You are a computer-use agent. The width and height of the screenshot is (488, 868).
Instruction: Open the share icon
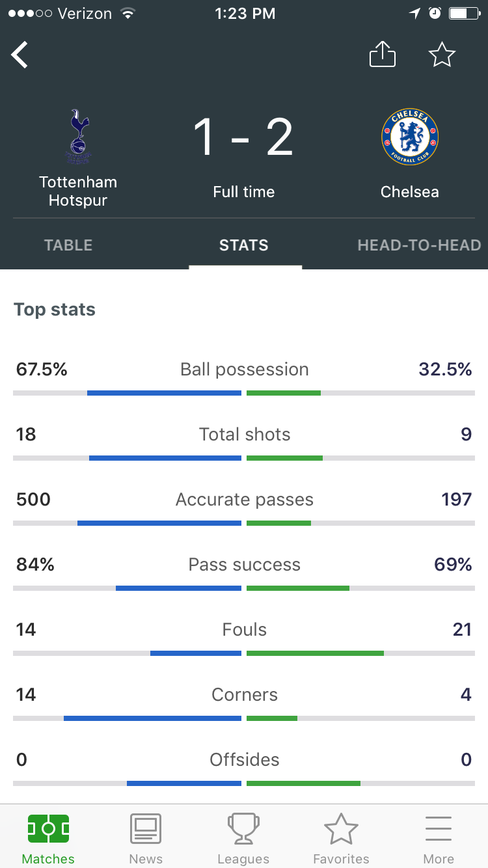(383, 54)
